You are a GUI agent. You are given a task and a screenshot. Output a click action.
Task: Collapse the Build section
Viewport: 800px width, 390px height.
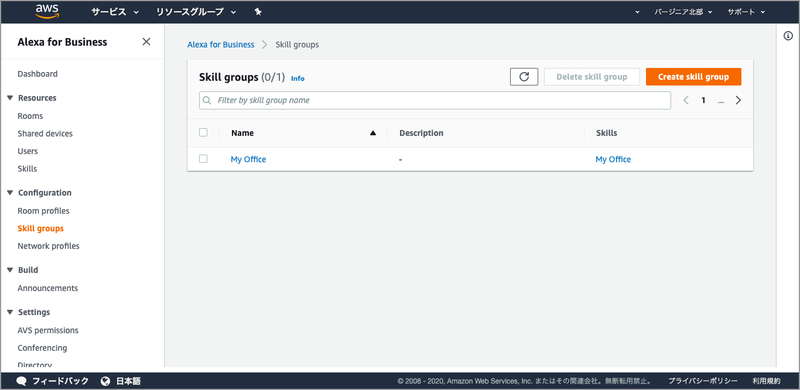click(x=10, y=270)
